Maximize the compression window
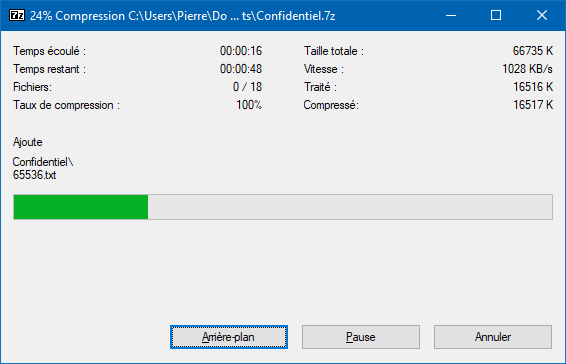This screenshot has height=364, width=566. click(496, 16)
